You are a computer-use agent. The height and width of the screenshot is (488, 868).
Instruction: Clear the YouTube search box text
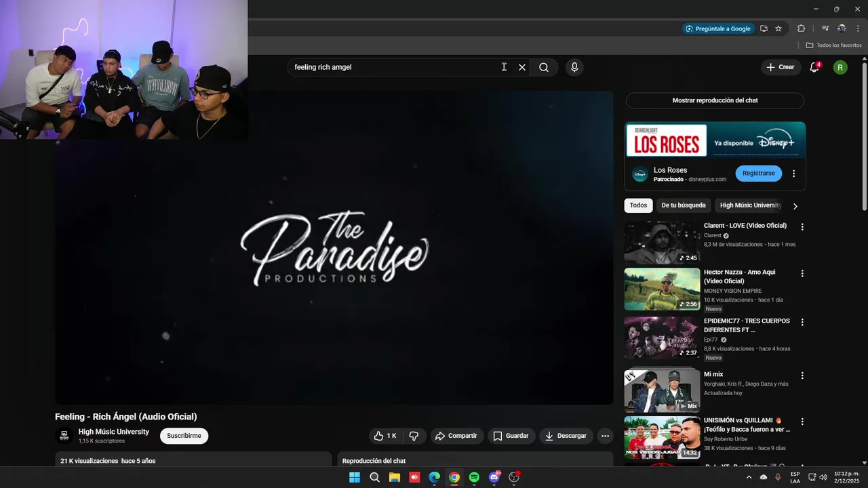[x=522, y=67]
